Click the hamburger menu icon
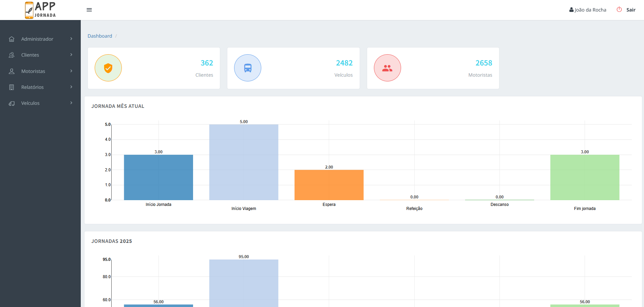 tap(89, 9)
